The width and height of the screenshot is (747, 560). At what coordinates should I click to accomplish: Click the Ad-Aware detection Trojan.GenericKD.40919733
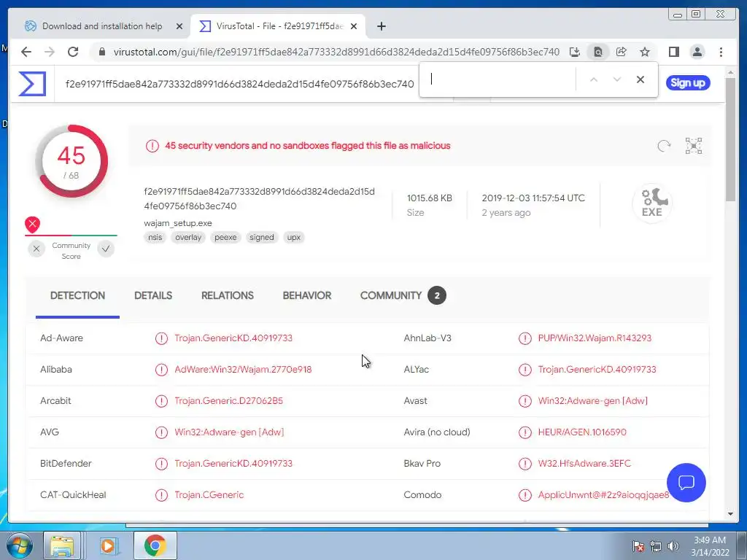233,338
